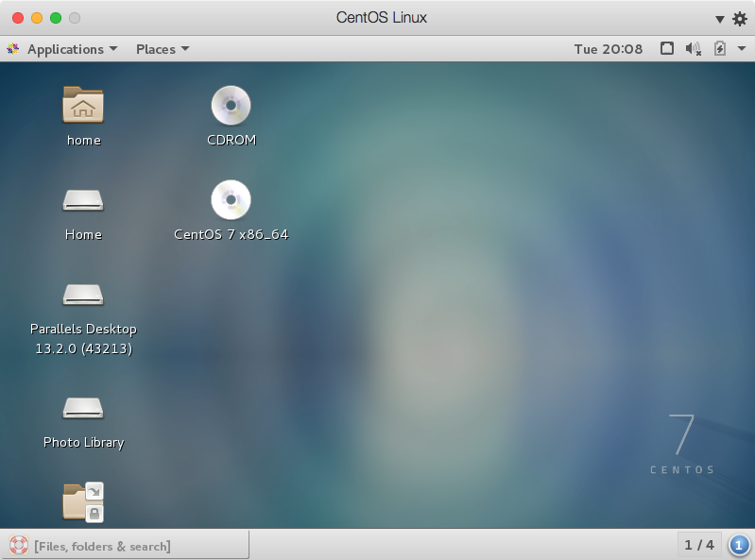Open the Places menu
755x560 pixels.
(x=163, y=49)
